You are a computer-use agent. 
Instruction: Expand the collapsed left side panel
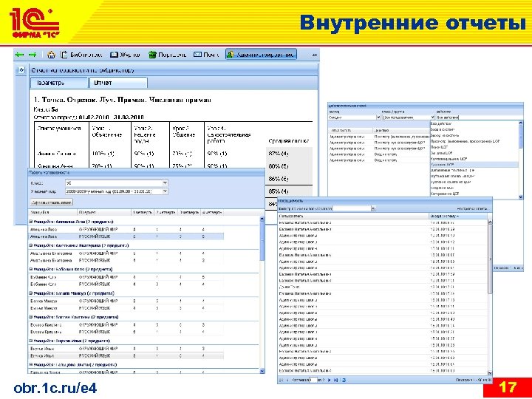click(x=21, y=70)
